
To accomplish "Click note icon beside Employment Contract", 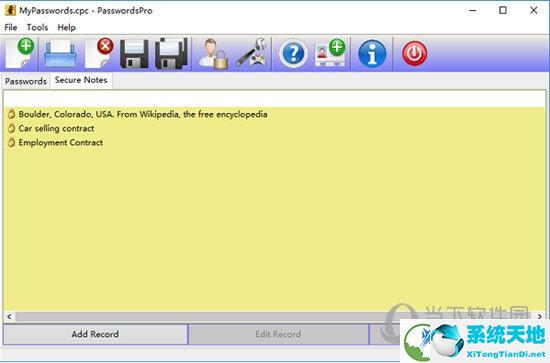I will [x=12, y=142].
